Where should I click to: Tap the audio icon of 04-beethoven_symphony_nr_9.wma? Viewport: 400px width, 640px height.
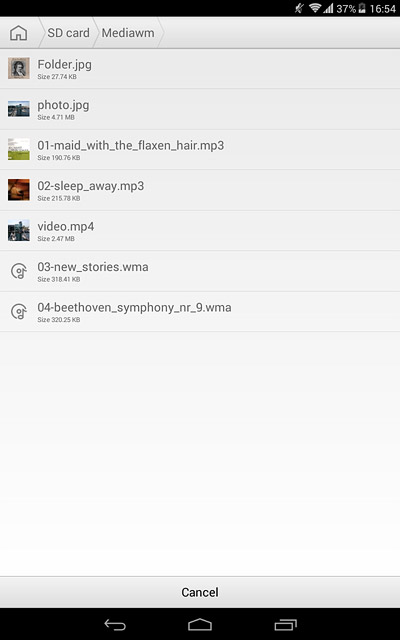19,311
